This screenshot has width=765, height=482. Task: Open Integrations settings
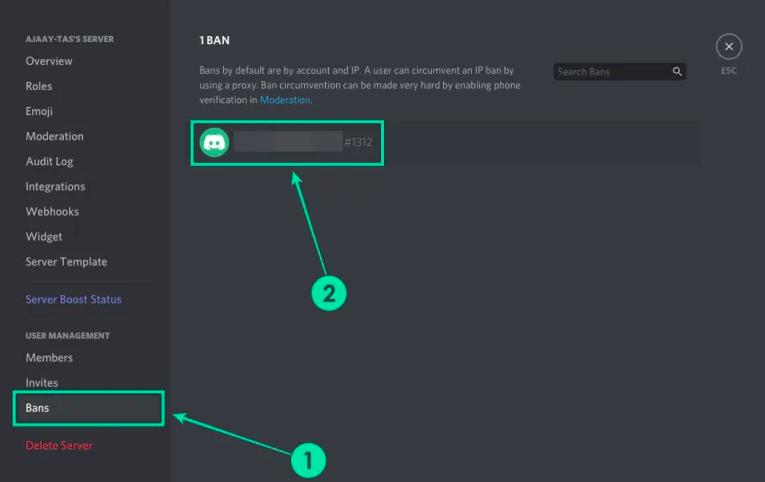click(55, 186)
